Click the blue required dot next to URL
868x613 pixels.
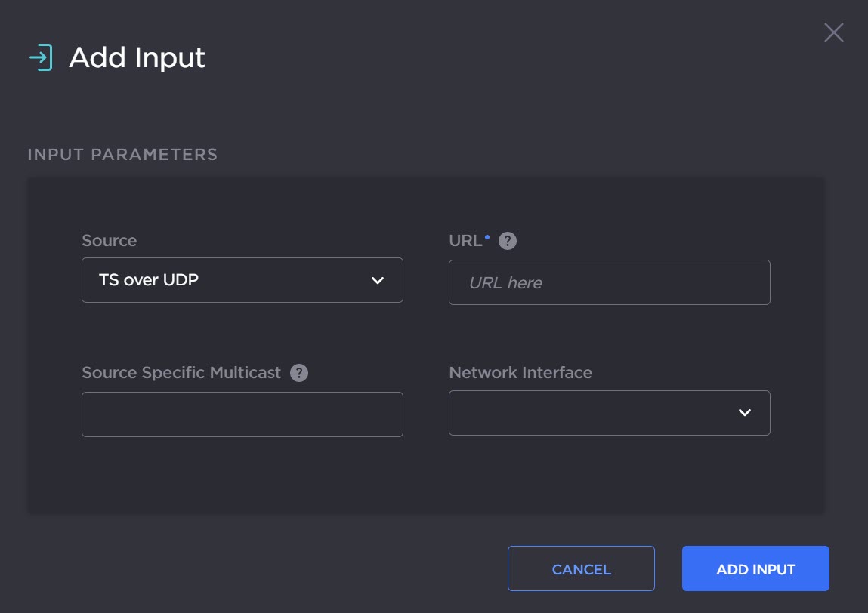point(487,237)
